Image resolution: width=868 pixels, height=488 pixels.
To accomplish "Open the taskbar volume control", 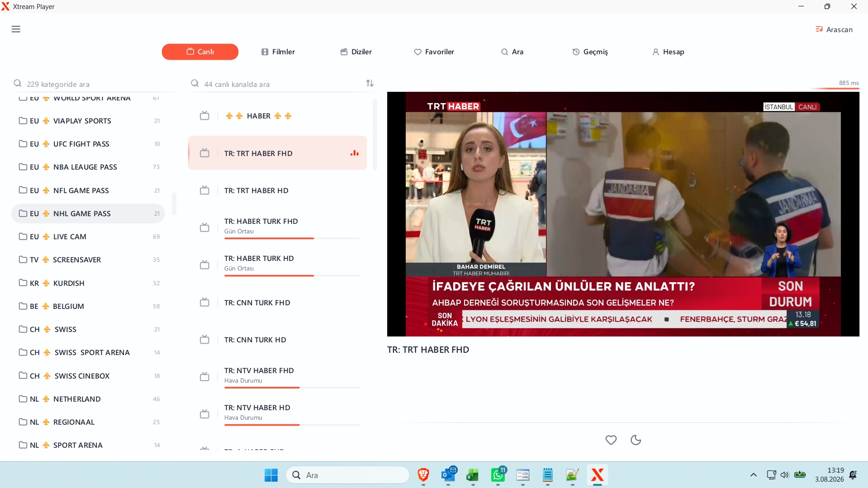I will (785, 475).
